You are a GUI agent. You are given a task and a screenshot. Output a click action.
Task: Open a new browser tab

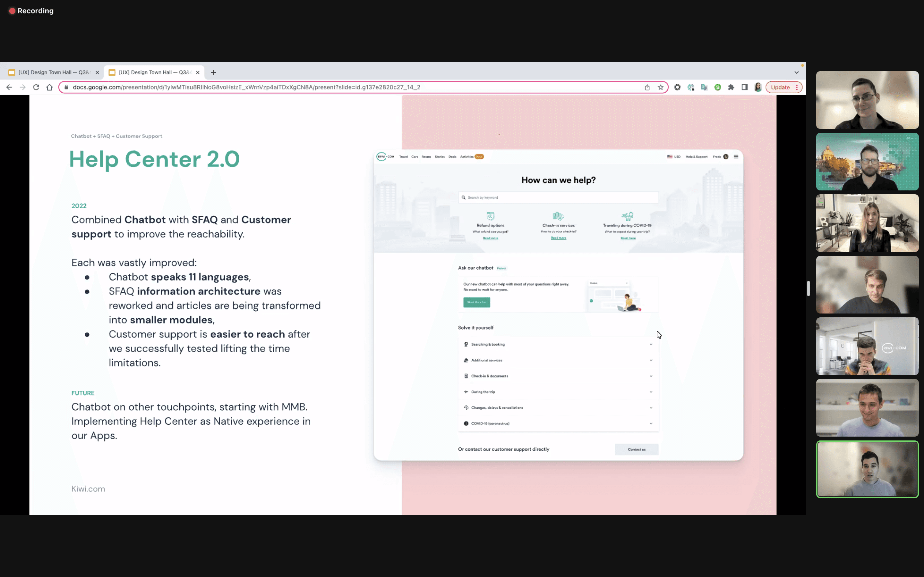(x=213, y=72)
